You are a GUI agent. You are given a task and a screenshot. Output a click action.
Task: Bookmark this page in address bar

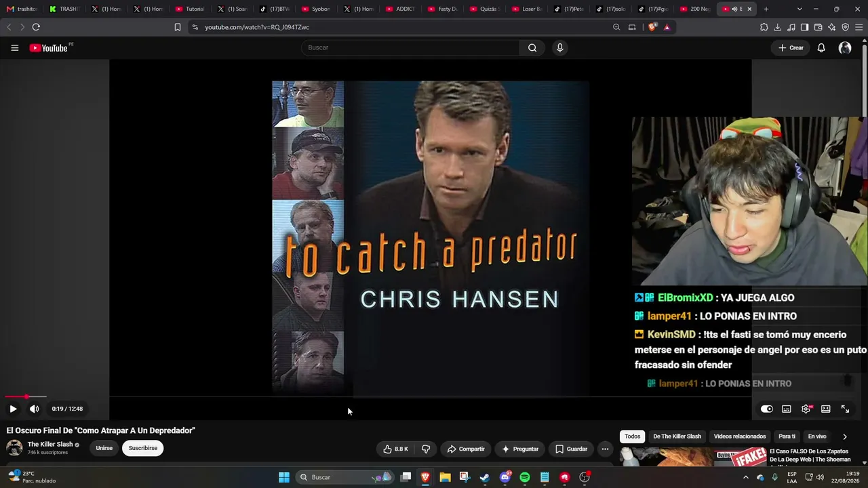coord(178,27)
